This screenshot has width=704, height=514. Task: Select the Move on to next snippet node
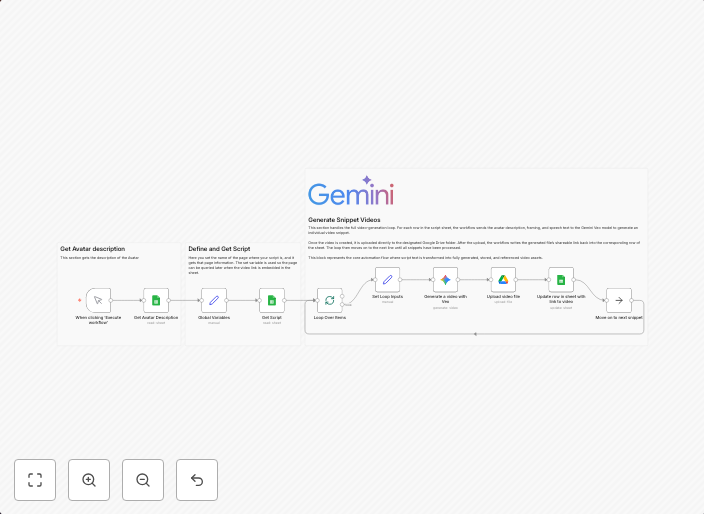(x=619, y=300)
